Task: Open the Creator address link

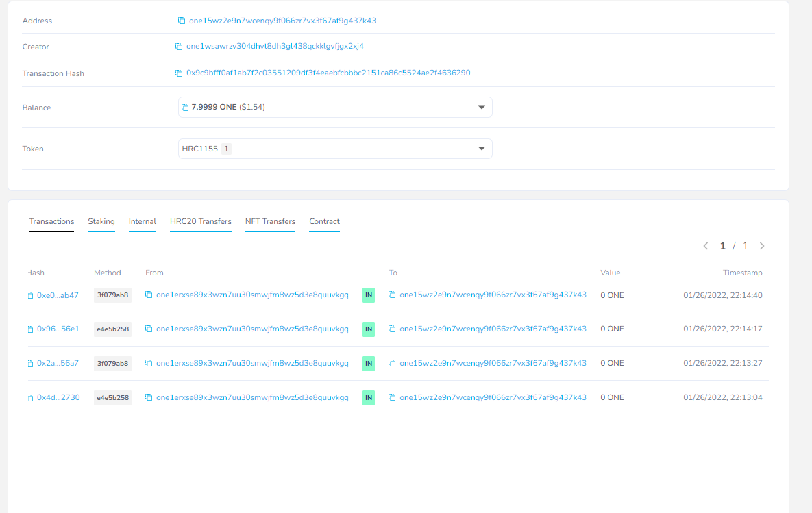Action: (x=275, y=46)
